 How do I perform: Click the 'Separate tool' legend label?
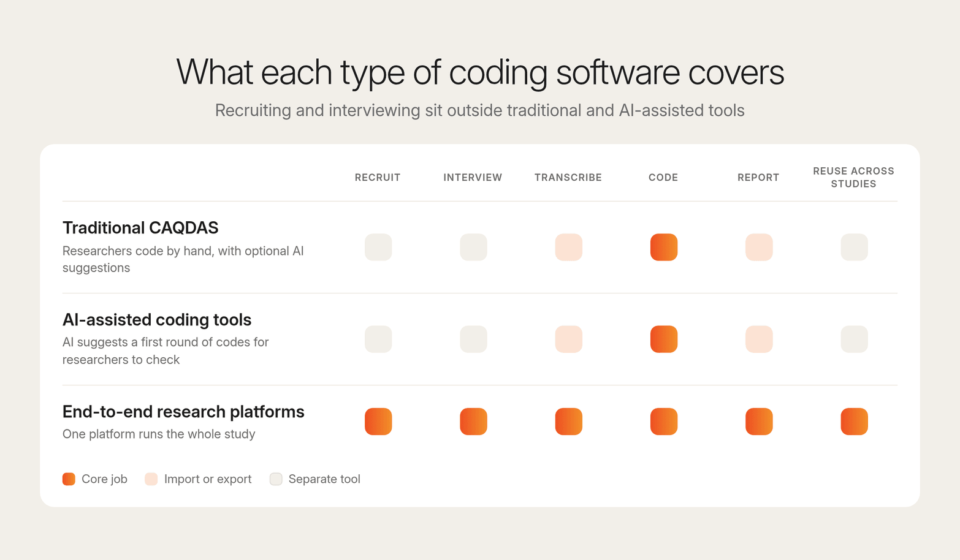point(324,479)
